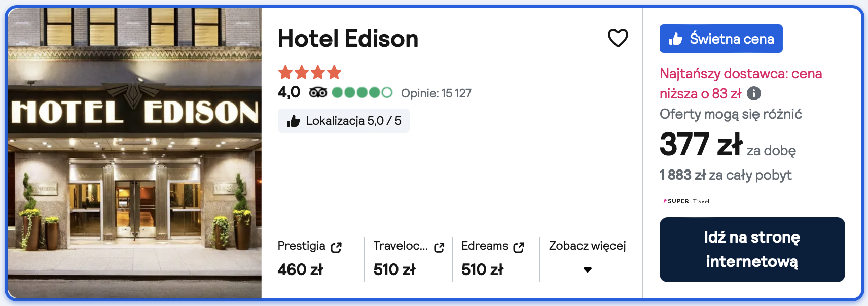
Task: Click the SuperTravel provider logo
Action: [x=686, y=201]
